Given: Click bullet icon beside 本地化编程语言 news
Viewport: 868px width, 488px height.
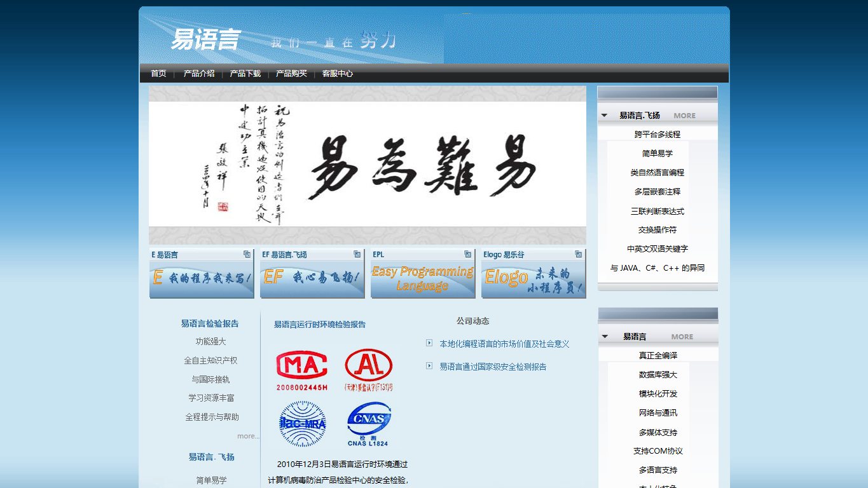Looking at the screenshot, I should (429, 343).
